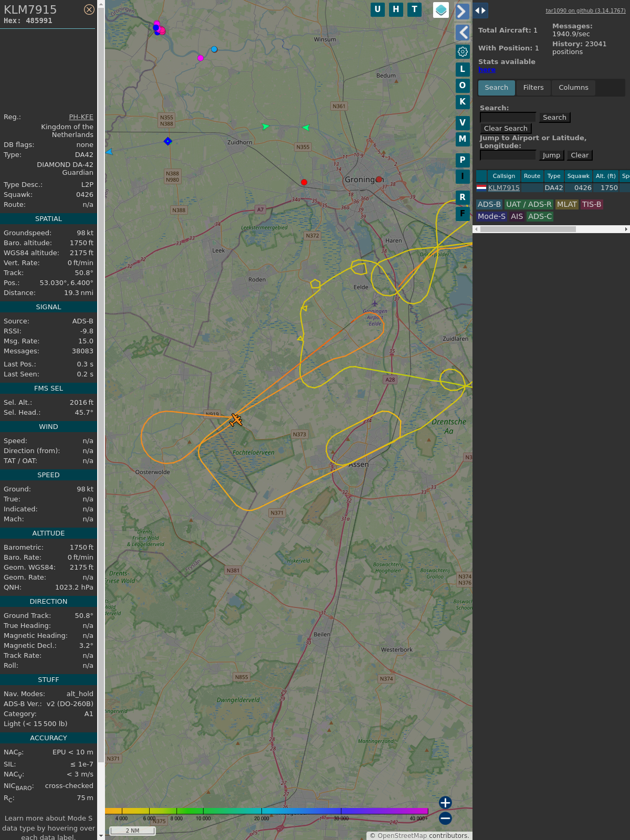Switch to the Filters tab
The height and width of the screenshot is (840, 630).
pos(533,88)
